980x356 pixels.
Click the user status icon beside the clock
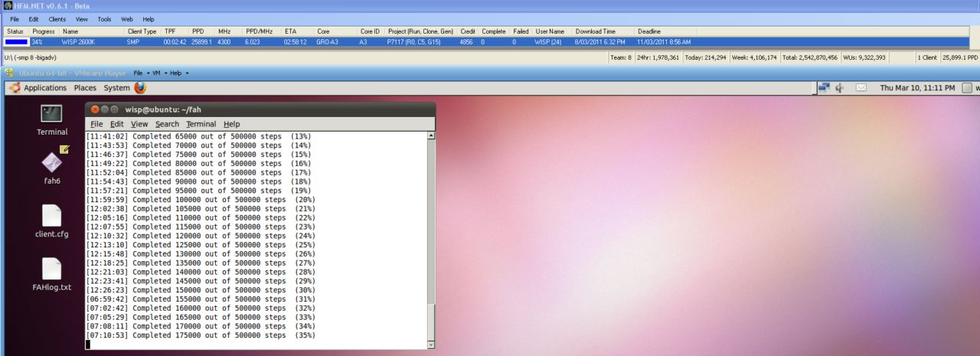(968, 87)
